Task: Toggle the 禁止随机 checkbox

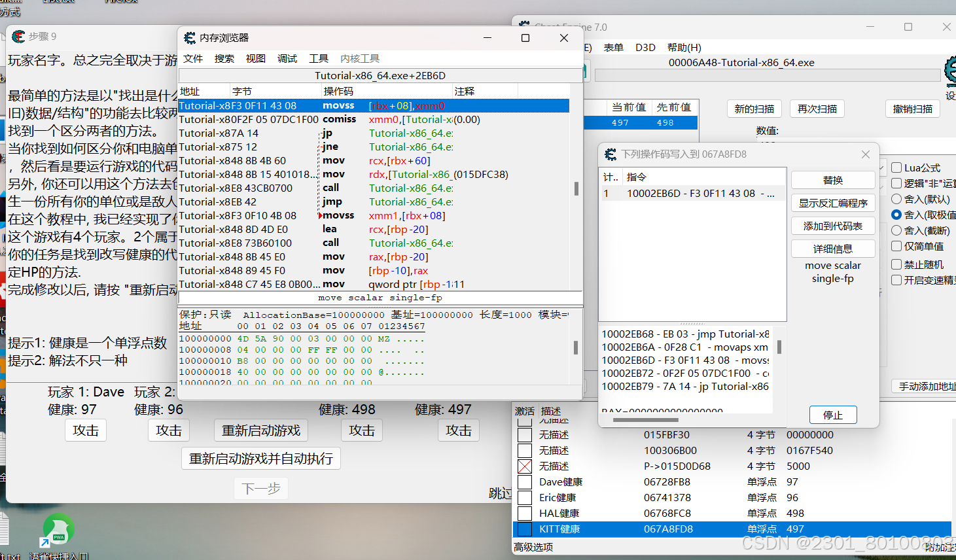Action: coord(896,264)
